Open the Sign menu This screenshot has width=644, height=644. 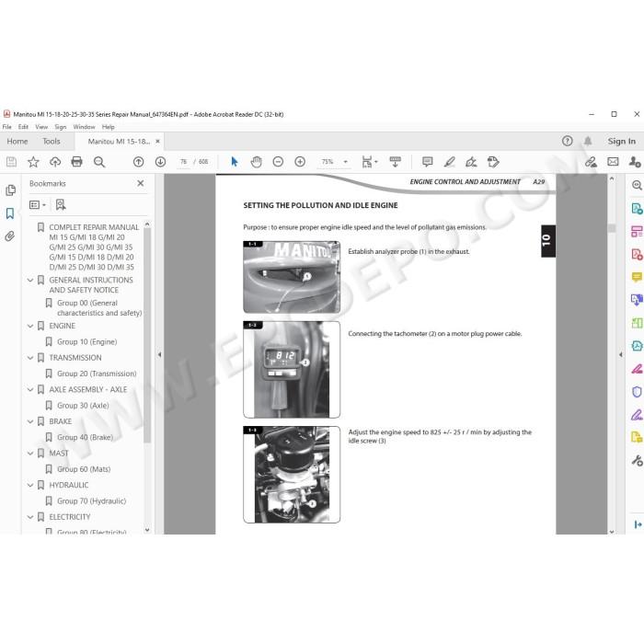coord(61,127)
